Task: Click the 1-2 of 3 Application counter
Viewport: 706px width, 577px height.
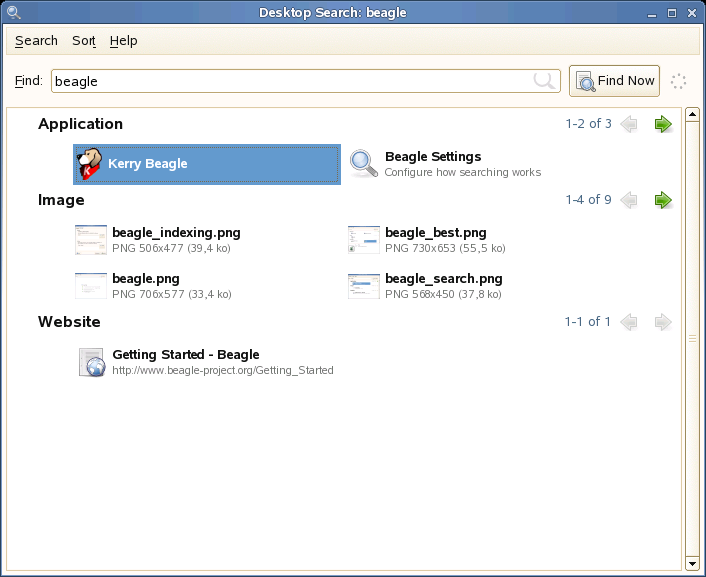Action: (x=588, y=124)
